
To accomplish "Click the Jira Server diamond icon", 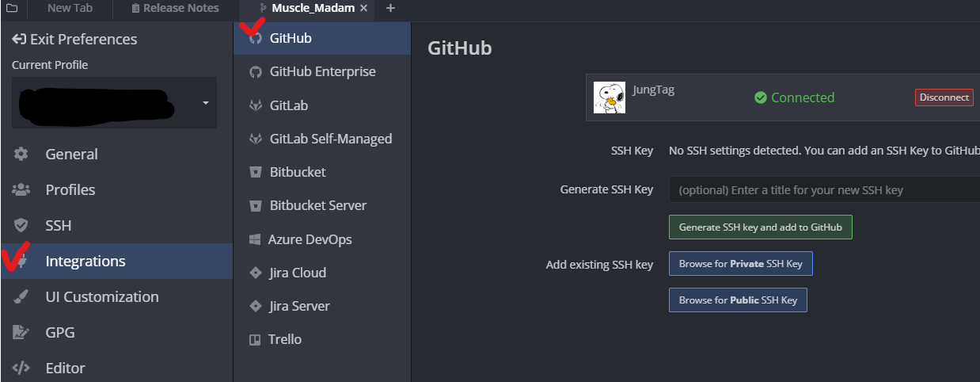I will click(x=255, y=306).
